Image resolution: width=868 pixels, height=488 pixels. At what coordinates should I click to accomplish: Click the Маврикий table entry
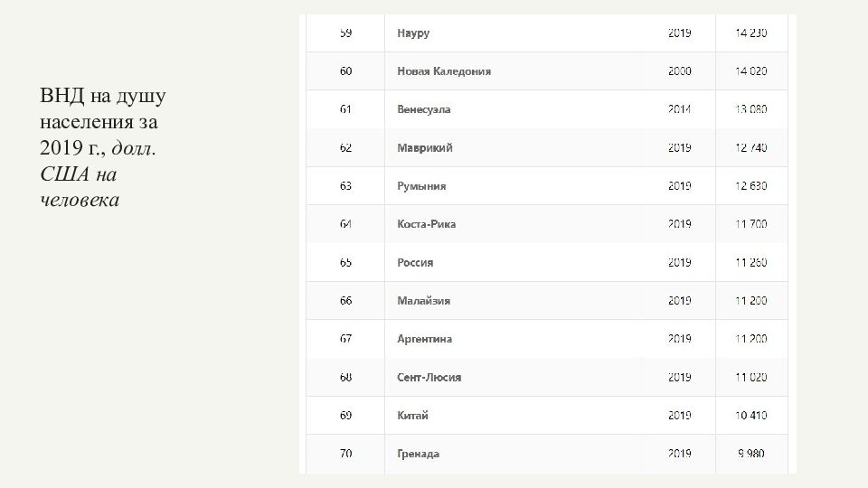(x=425, y=147)
